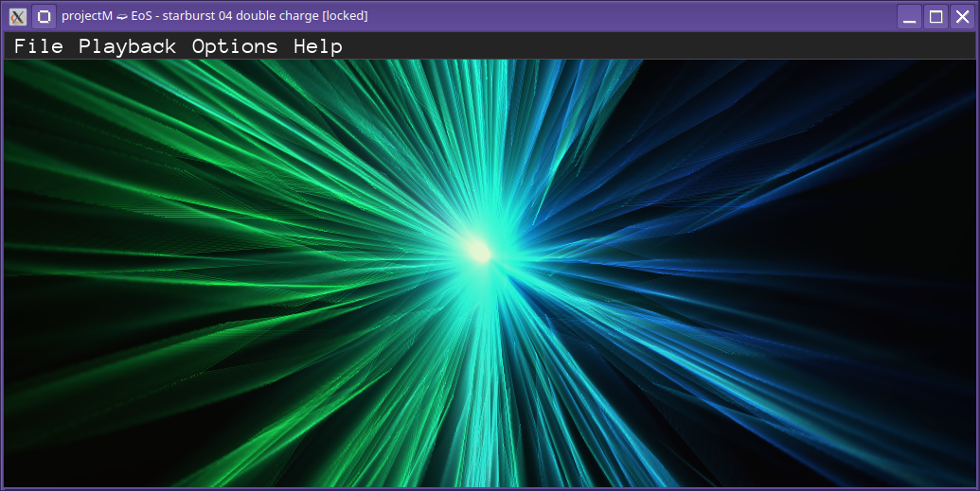Open the Help menu

(318, 46)
